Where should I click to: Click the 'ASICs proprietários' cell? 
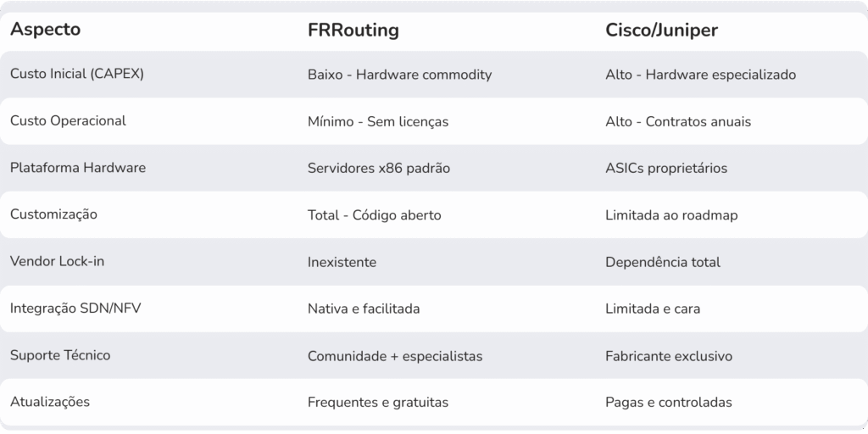[x=666, y=168]
